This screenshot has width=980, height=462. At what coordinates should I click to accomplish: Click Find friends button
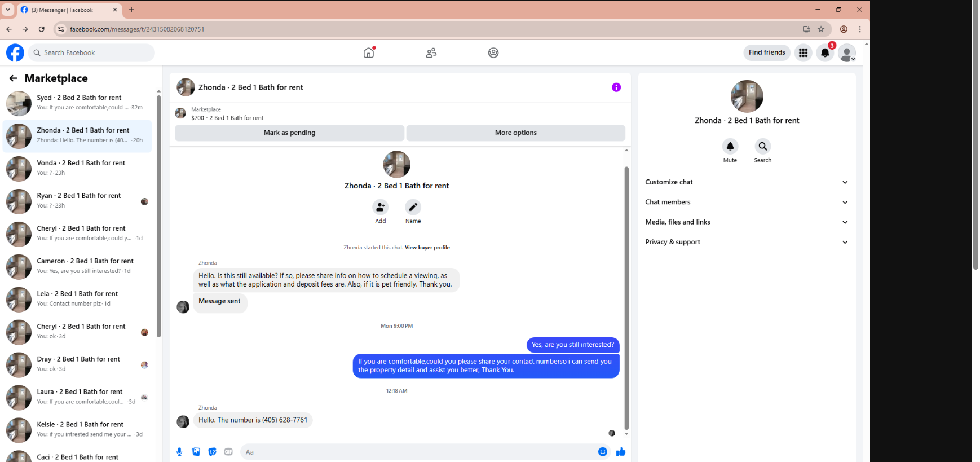point(767,52)
